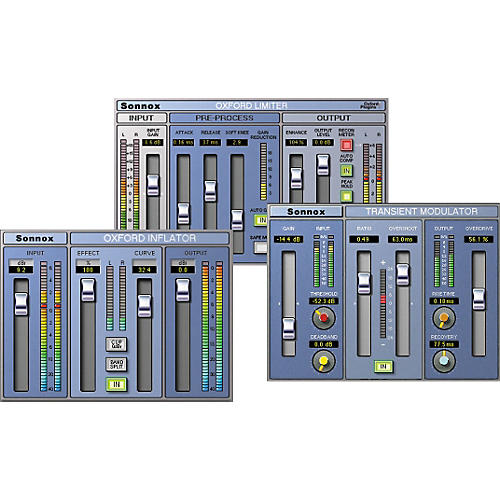Click the orange Rise Time knob in Transient Modulator
This screenshot has height=500, width=500.
444,318
